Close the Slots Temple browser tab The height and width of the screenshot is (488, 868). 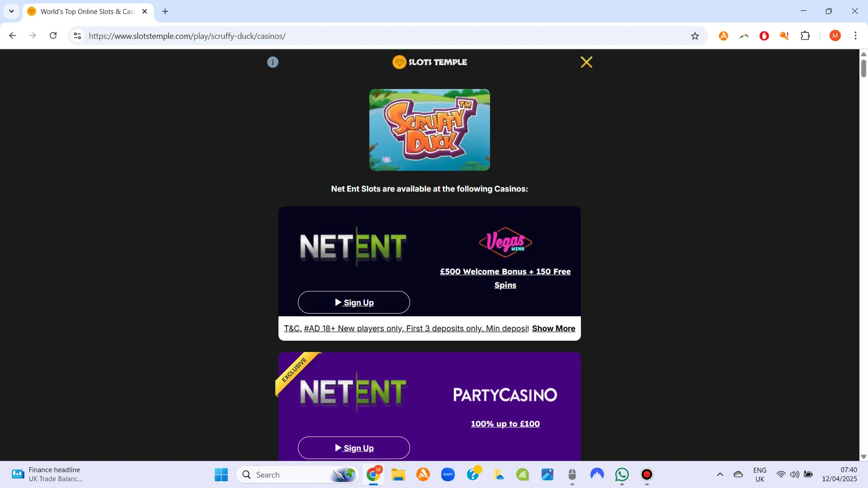click(145, 11)
